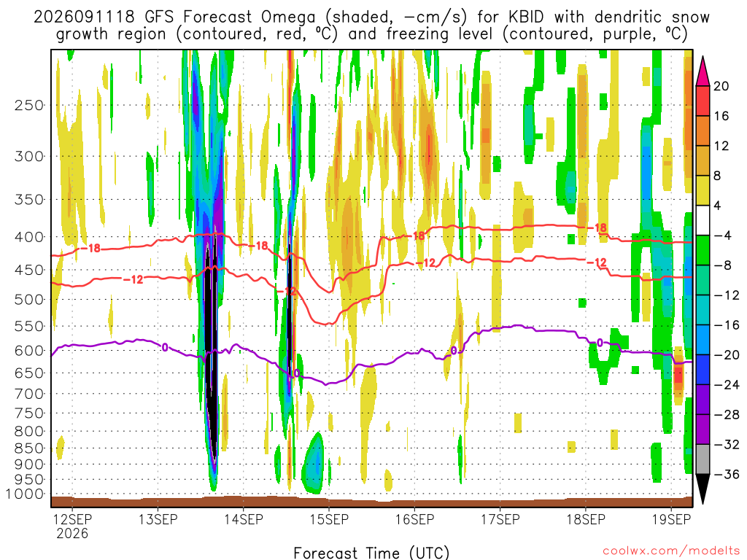Click the 19SEP time axis label

pyautogui.click(x=671, y=519)
